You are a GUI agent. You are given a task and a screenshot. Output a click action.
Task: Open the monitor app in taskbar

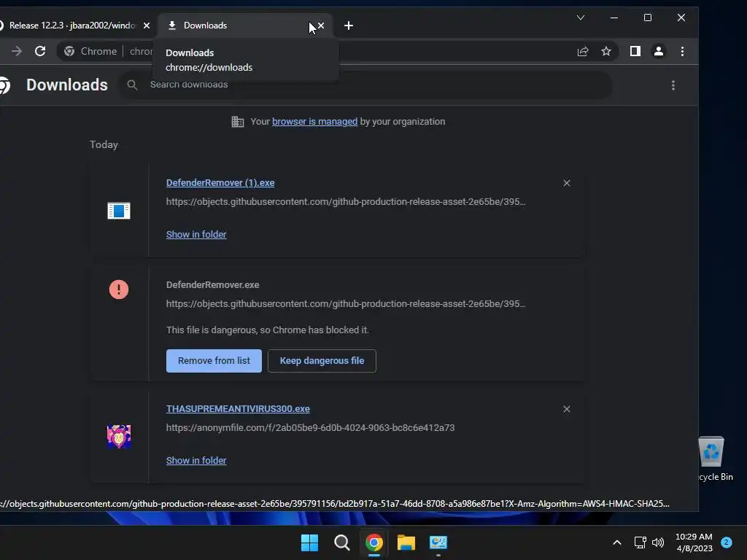438,542
